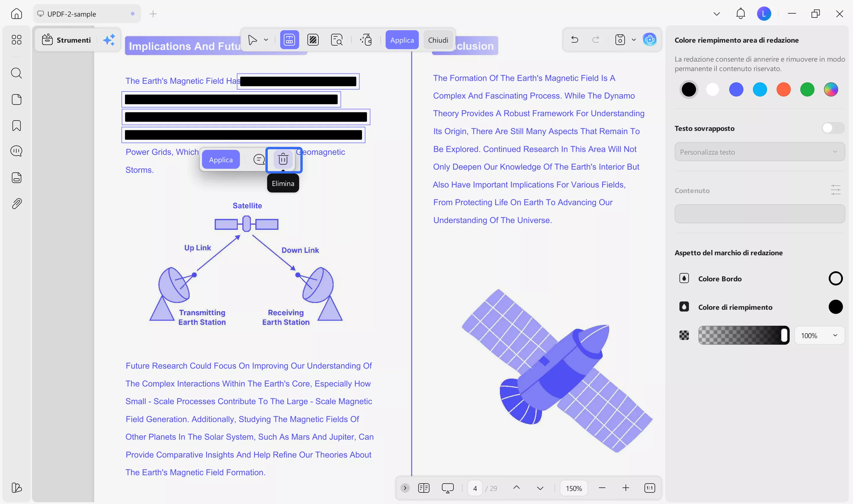Select the Find and Redact tool
The height and width of the screenshot is (504, 853).
[x=337, y=39]
